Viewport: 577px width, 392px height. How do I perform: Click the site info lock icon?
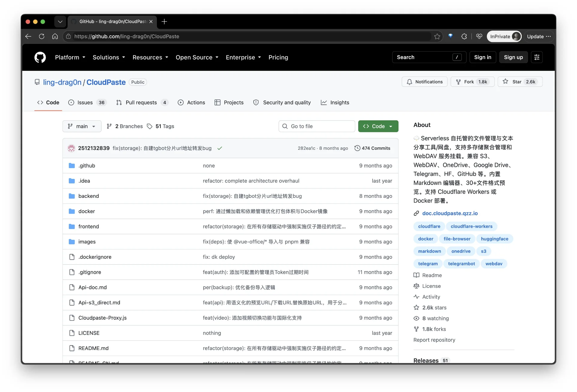tap(69, 36)
